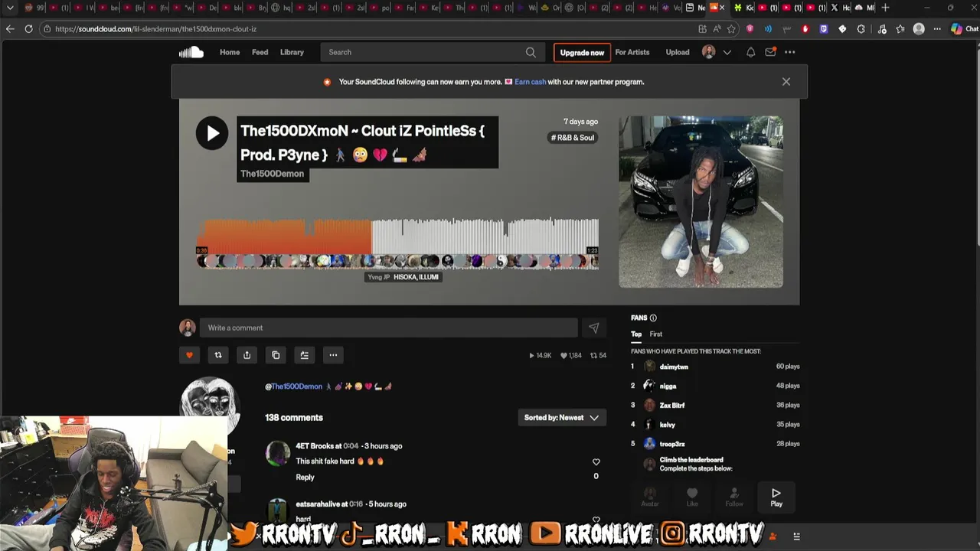Open the notifications bell

point(750,52)
